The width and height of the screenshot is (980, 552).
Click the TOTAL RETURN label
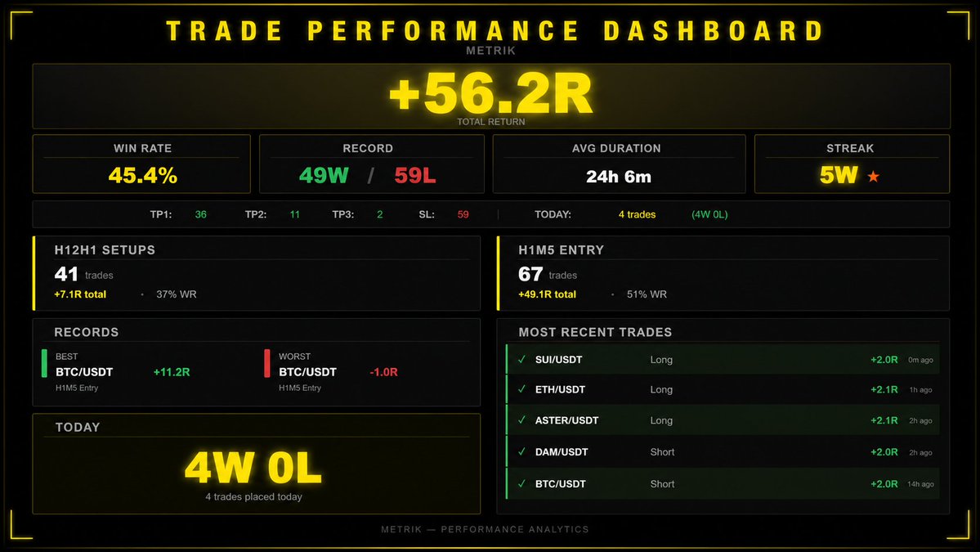[x=490, y=122]
